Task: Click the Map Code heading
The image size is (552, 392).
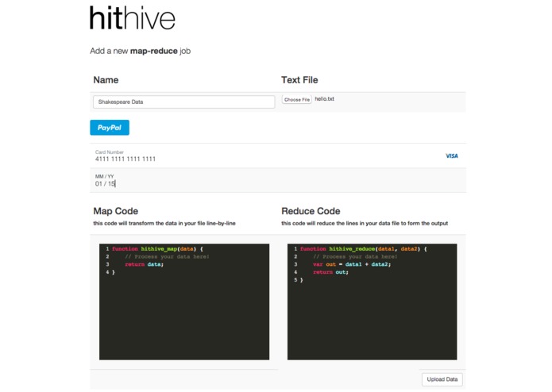Action: coord(115,211)
